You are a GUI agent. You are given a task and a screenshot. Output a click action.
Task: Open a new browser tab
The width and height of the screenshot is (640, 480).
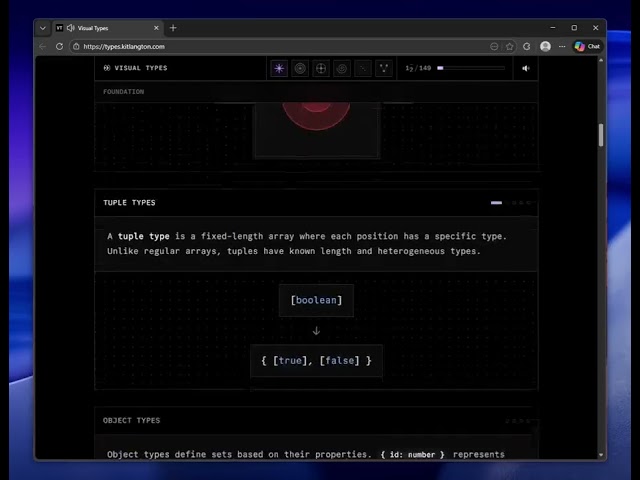pos(173,28)
